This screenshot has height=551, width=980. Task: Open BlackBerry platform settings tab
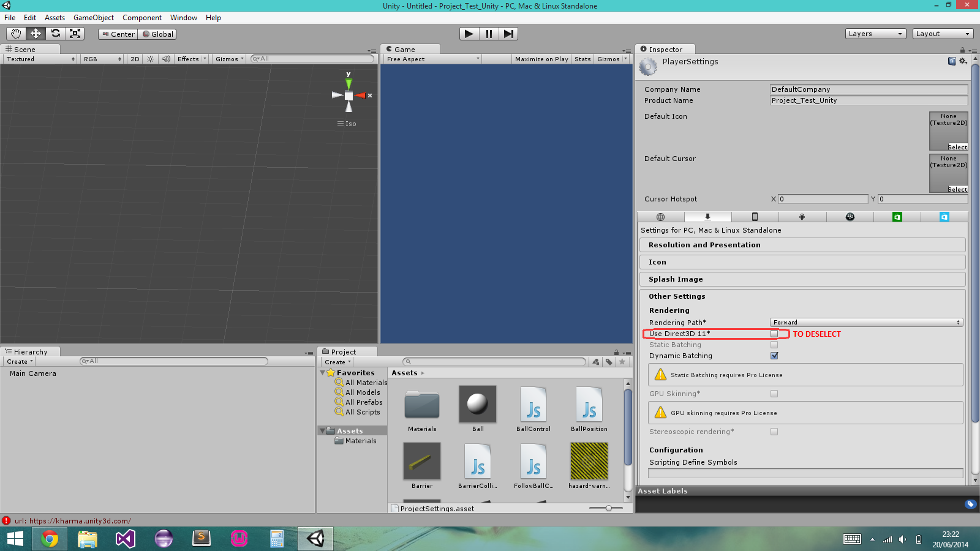tap(850, 217)
